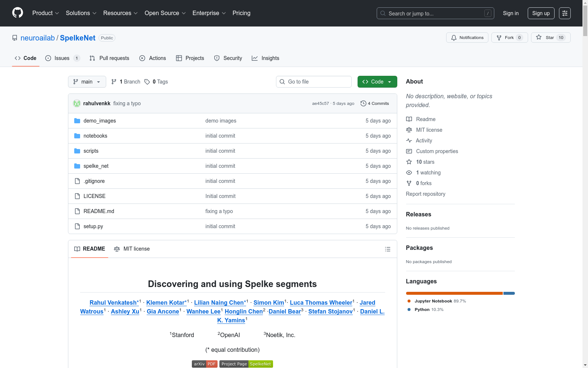Click the GitHub logo icon
This screenshot has width=588, height=368.
coord(18,13)
